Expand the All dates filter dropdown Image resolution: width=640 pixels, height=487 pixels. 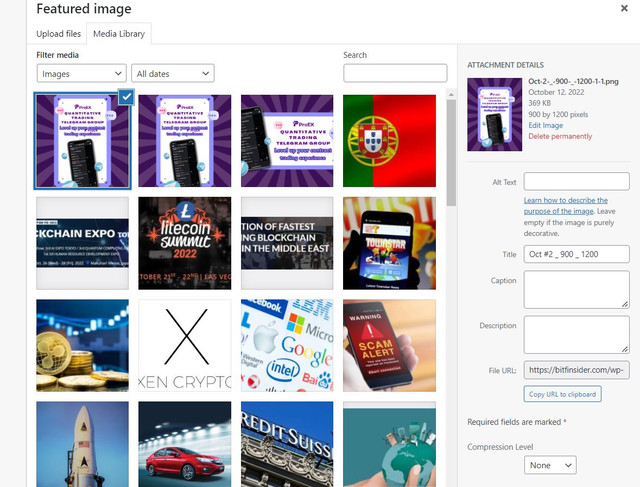[173, 73]
